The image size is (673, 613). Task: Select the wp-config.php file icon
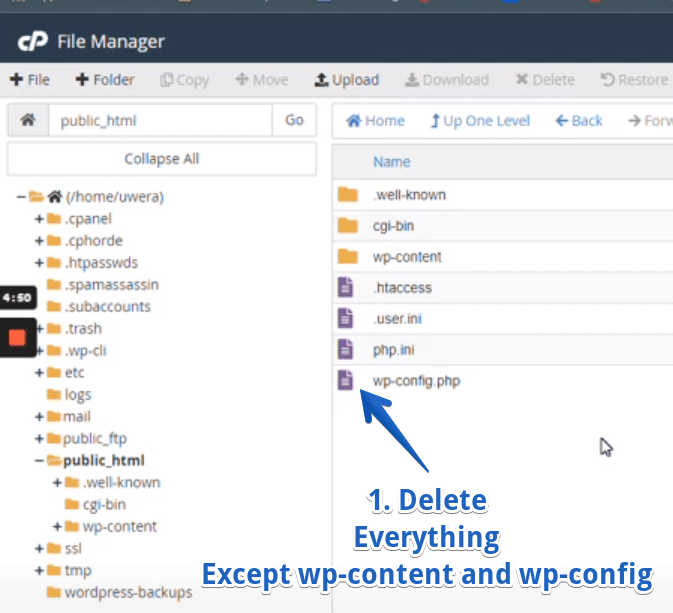346,380
